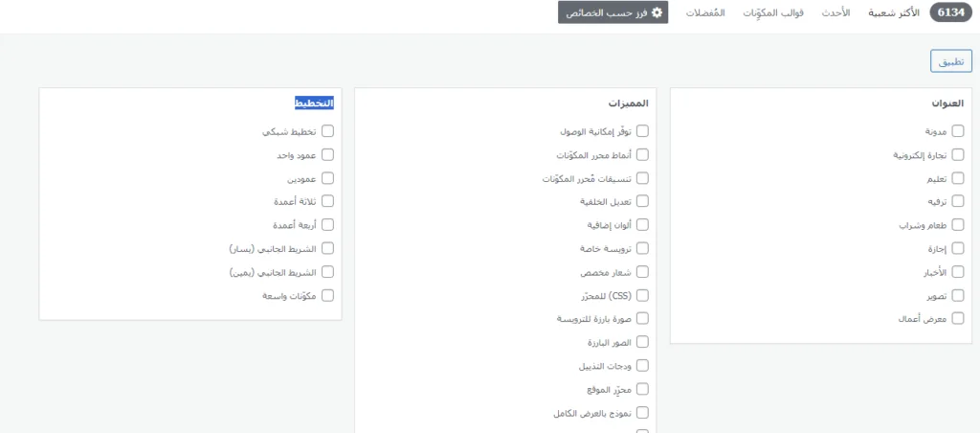The height and width of the screenshot is (433, 980).
Task: Switch to the الأحدث tab
Action: click(x=835, y=12)
